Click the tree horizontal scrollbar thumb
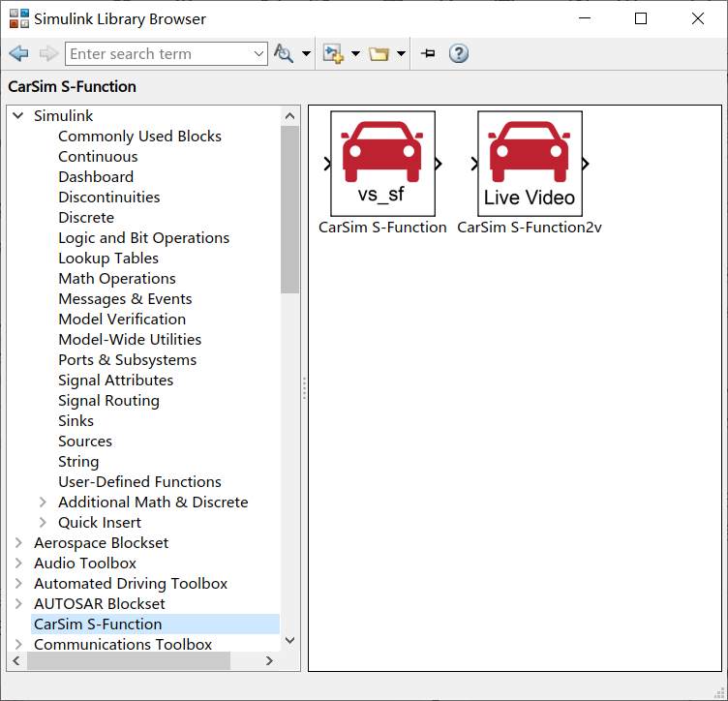728x701 pixels. [129, 660]
